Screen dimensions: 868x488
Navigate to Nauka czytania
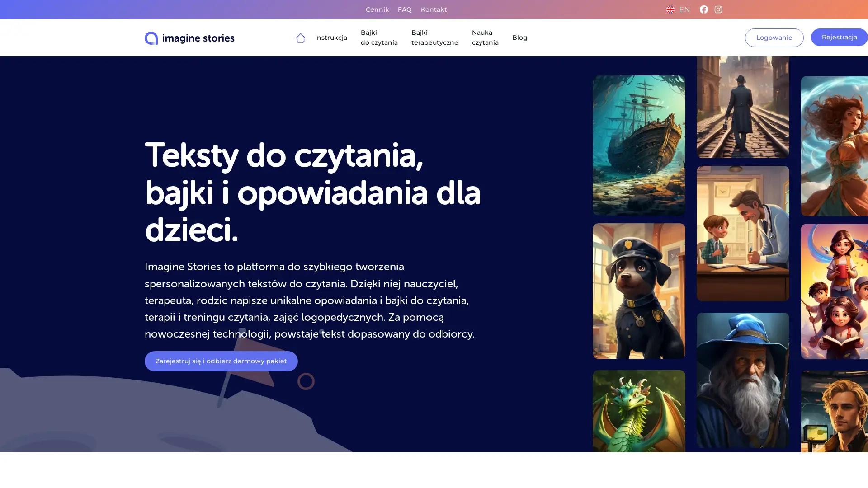pos(485,38)
